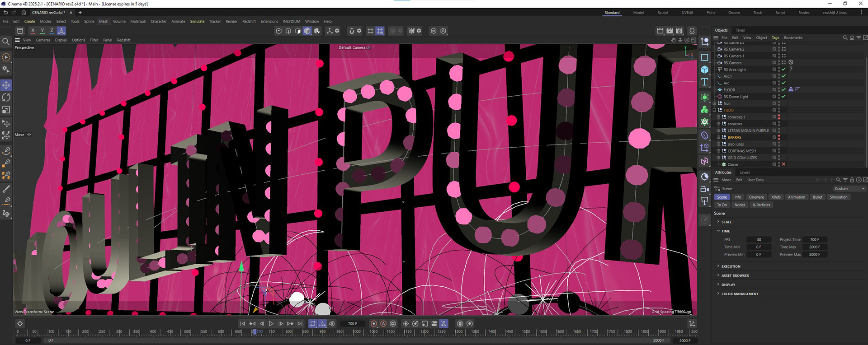Toggle Y axis lock
Screen dimensions: 868x345
tap(42, 31)
